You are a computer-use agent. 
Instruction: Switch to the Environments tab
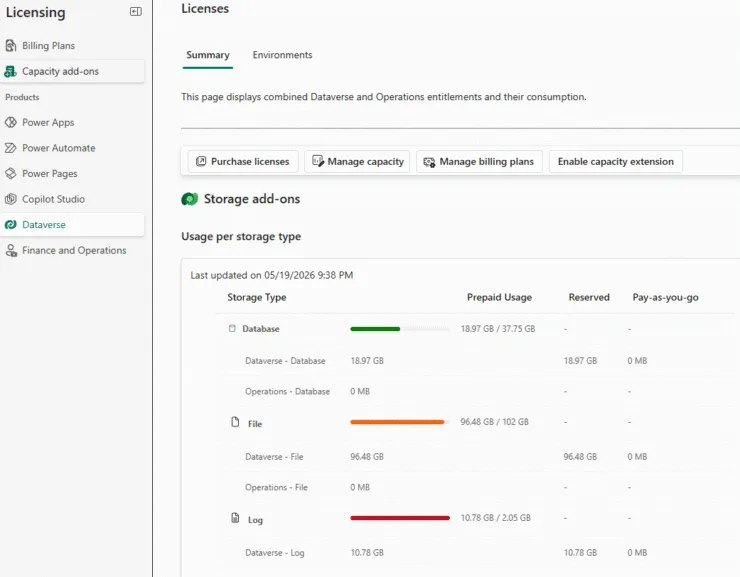282,55
